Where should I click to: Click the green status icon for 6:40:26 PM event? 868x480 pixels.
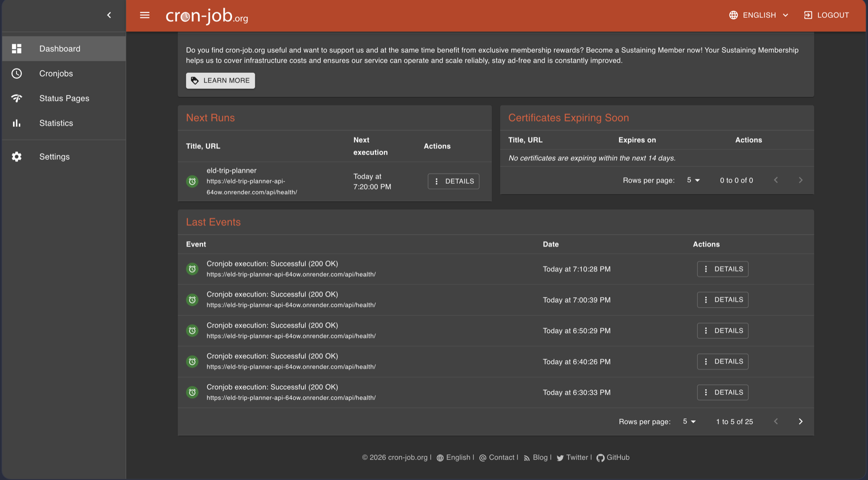tap(192, 362)
